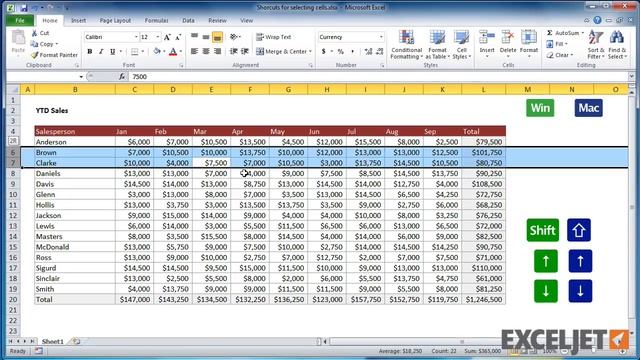The height and width of the screenshot is (360, 640).
Task: Expand the Clear dropdown in Editing
Action: 572,55
